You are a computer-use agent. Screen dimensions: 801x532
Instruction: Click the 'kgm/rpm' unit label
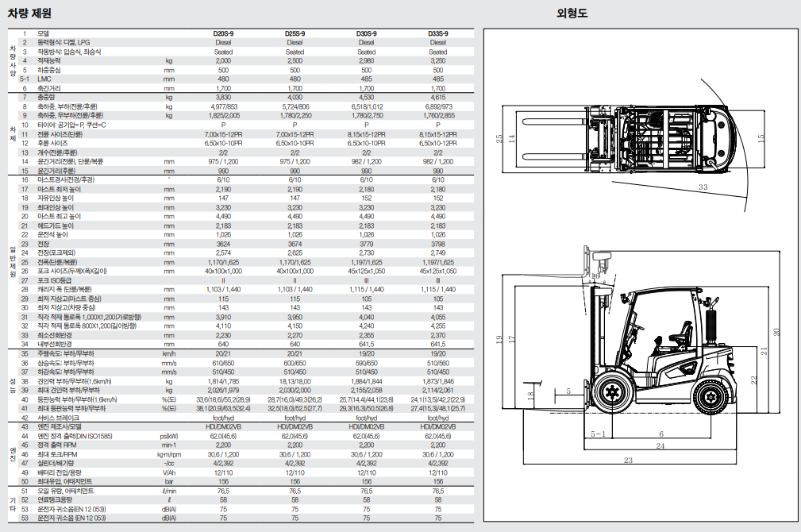coord(169,455)
